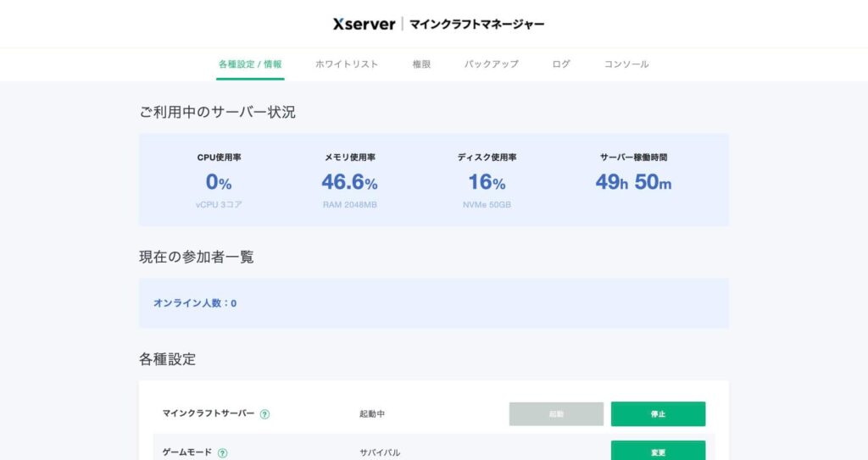Click the メモリ使用率 46.6% value

click(349, 181)
